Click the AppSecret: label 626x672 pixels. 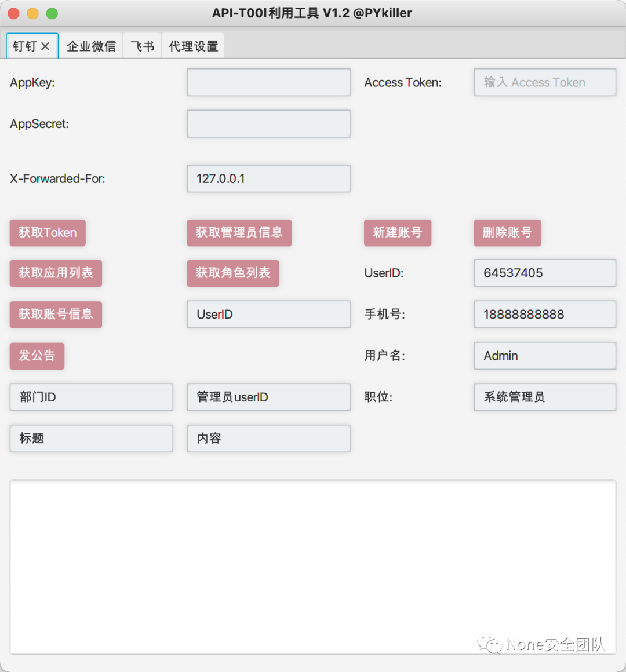[x=39, y=124]
